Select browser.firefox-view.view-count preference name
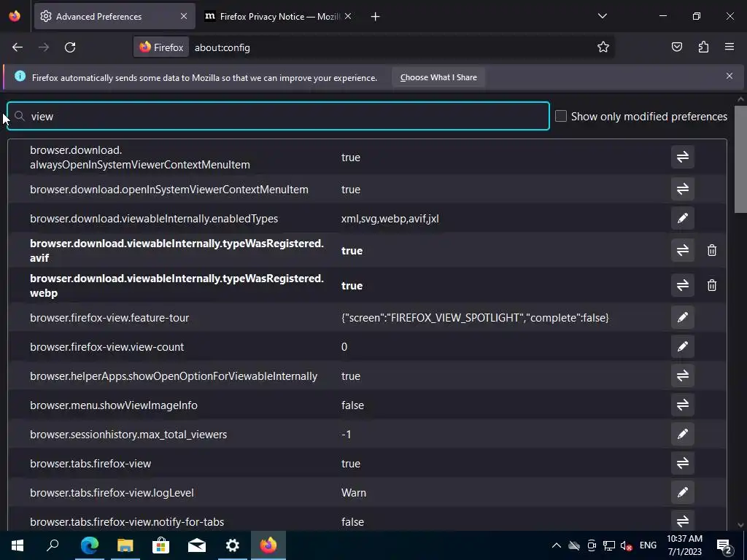Screen dimensions: 747x560 [x=107, y=346]
